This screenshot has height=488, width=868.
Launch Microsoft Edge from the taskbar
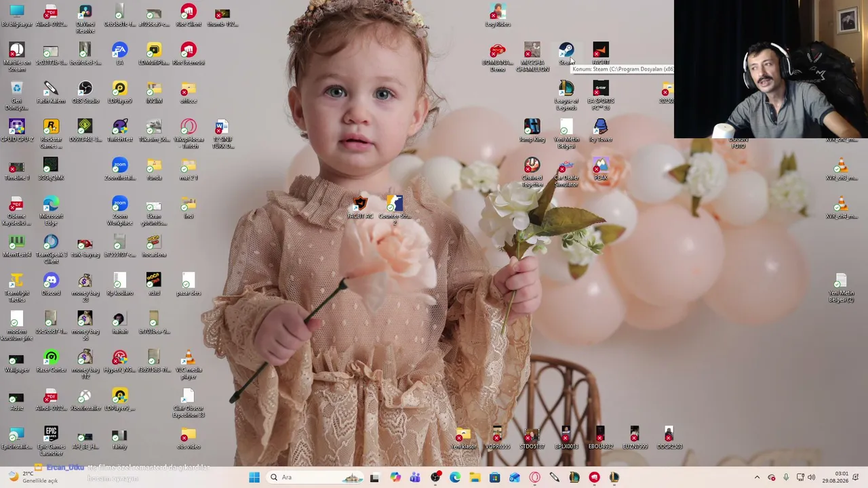455,477
